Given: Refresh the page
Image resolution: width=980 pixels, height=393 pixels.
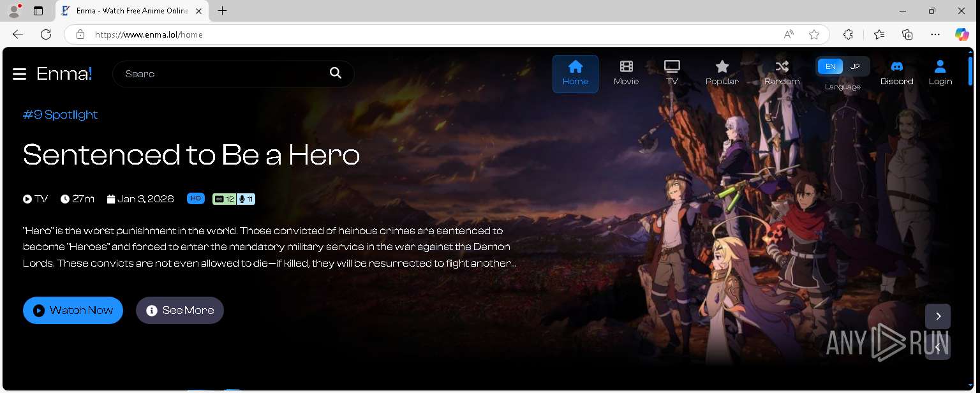Looking at the screenshot, I should tap(46, 34).
